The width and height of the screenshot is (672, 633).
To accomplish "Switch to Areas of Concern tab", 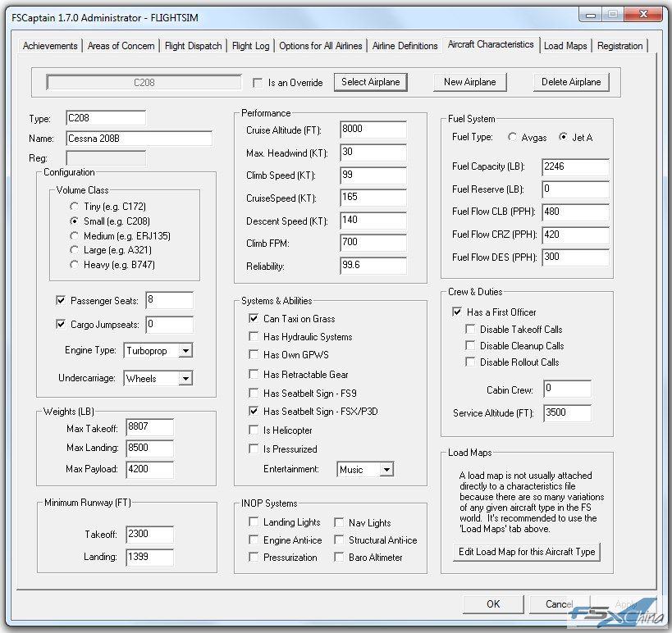I will (x=121, y=46).
